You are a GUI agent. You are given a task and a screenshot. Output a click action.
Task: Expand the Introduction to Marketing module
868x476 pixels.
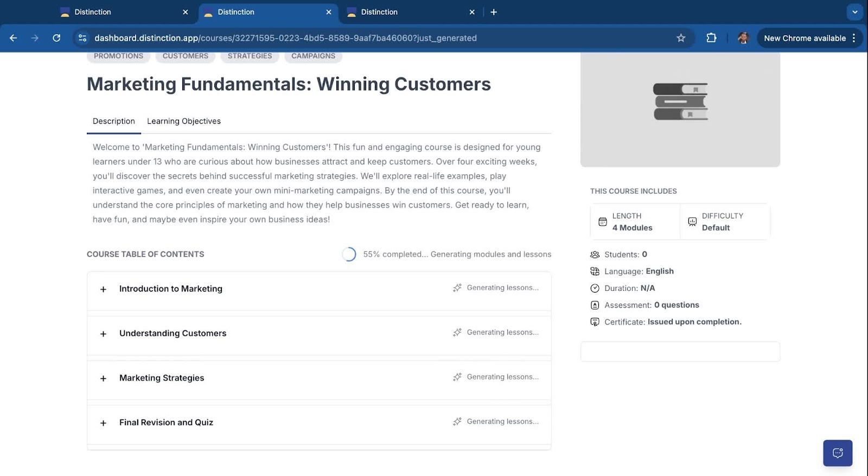[x=103, y=289]
